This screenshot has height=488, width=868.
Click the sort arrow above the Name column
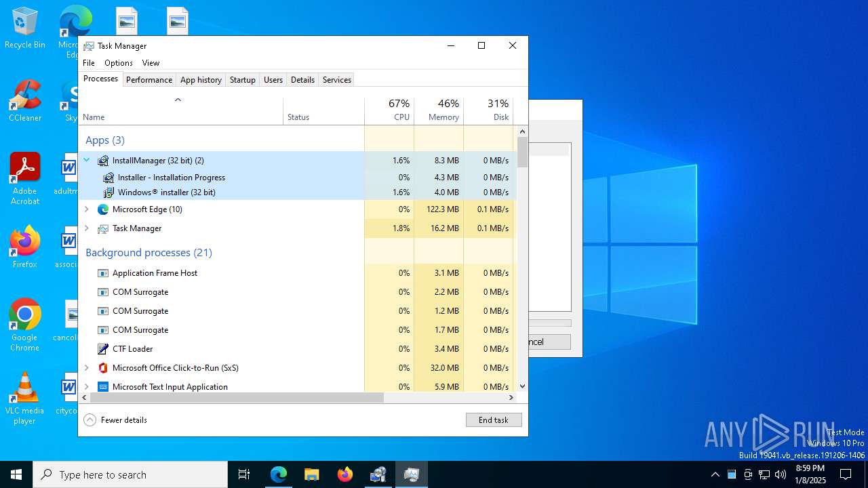click(178, 100)
